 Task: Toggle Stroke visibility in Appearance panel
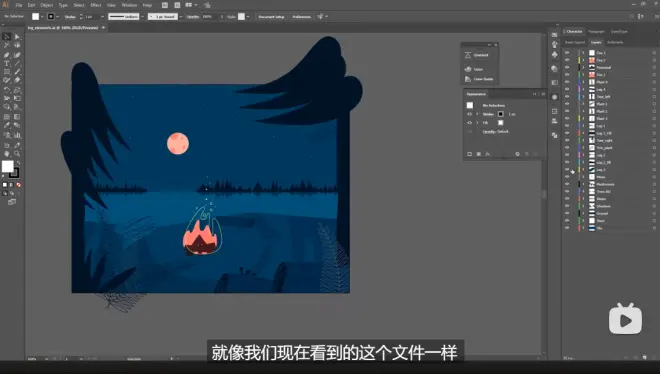coord(469,114)
